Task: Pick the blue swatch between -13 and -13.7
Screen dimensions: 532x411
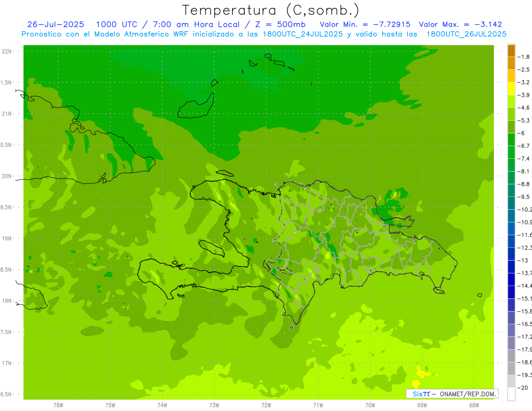Action: point(511,267)
